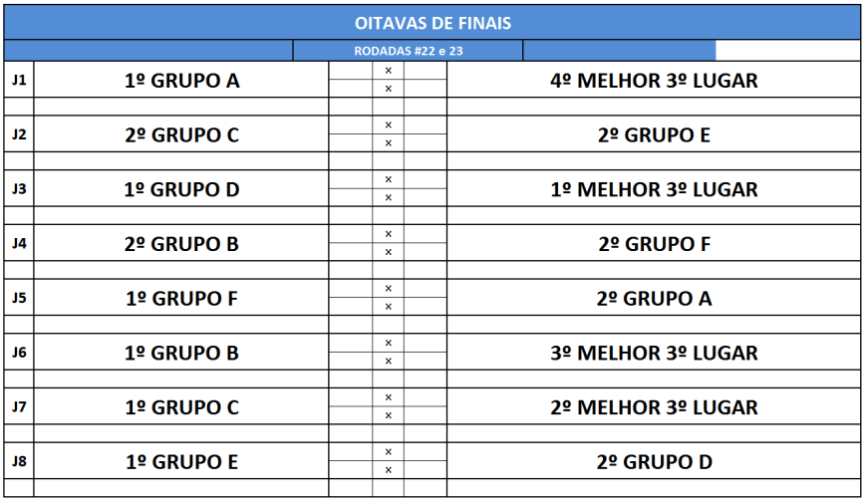Click the 4º MELHOR 3º LUGAR cell
This screenshot has width=866, height=504.
653,81
